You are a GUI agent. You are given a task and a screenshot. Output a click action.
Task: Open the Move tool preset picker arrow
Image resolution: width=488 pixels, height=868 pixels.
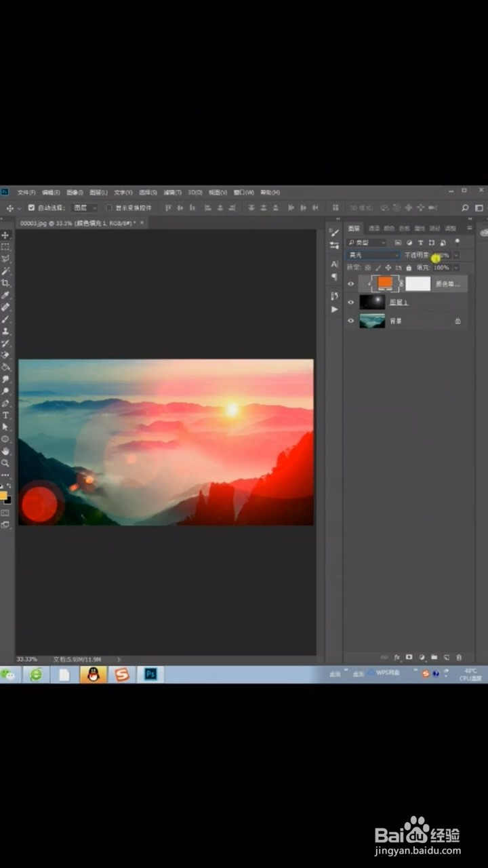19,208
